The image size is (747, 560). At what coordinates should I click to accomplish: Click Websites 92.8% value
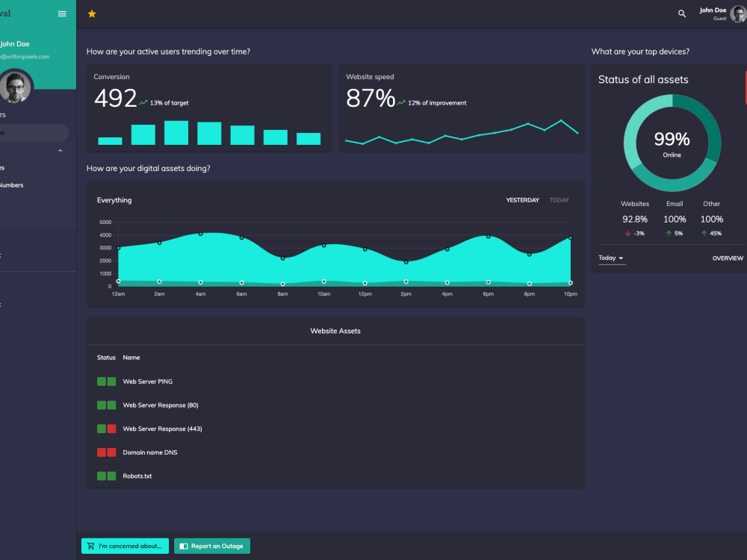pos(634,219)
